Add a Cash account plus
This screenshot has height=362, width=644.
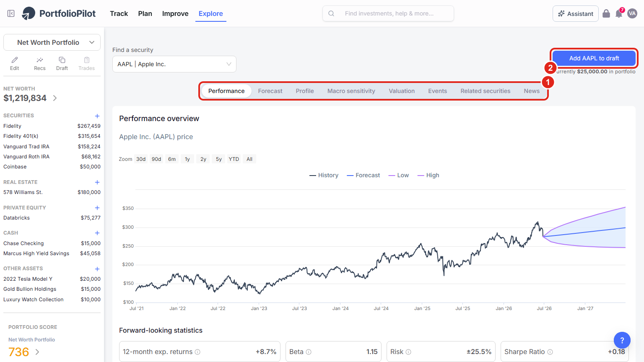point(97,233)
